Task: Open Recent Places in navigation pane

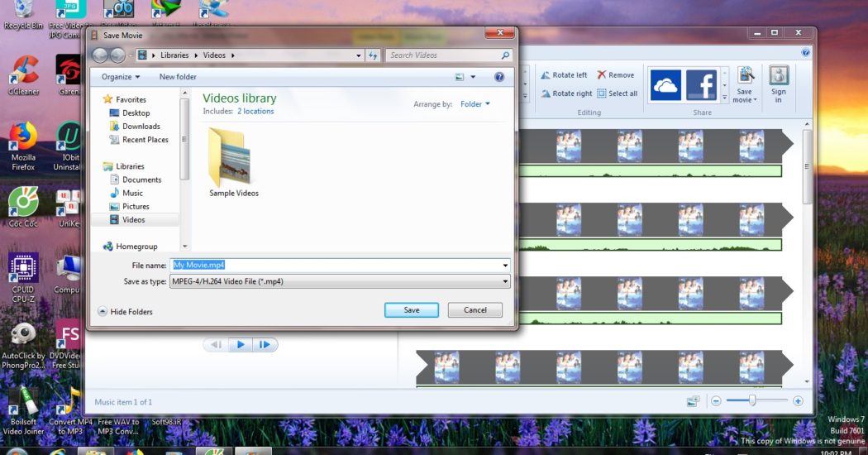Action: (x=139, y=140)
